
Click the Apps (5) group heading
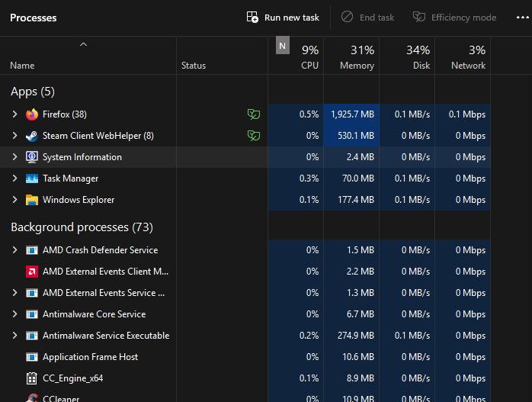pyautogui.click(x=33, y=92)
